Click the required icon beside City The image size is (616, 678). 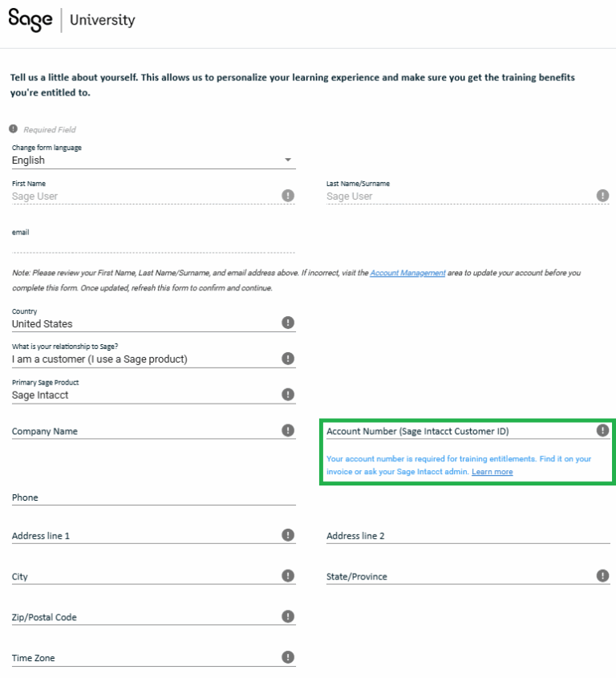click(x=287, y=575)
